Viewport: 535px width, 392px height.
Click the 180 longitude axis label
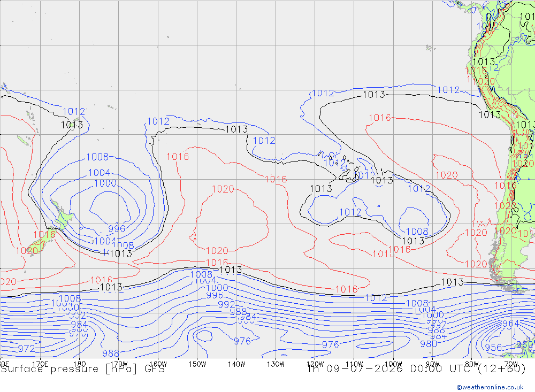[x=79, y=364]
